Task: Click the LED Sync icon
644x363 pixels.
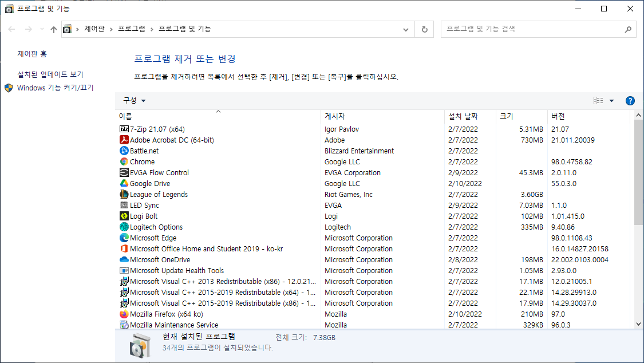Action: tap(124, 206)
